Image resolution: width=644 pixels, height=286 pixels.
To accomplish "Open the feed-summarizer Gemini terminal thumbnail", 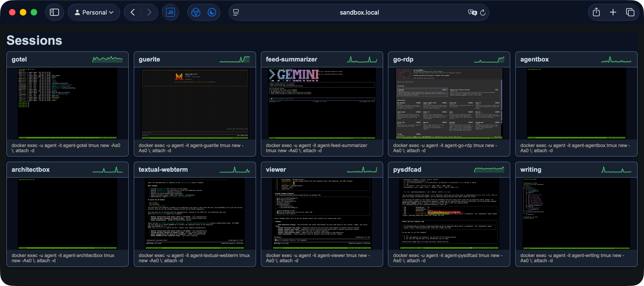I will point(322,103).
